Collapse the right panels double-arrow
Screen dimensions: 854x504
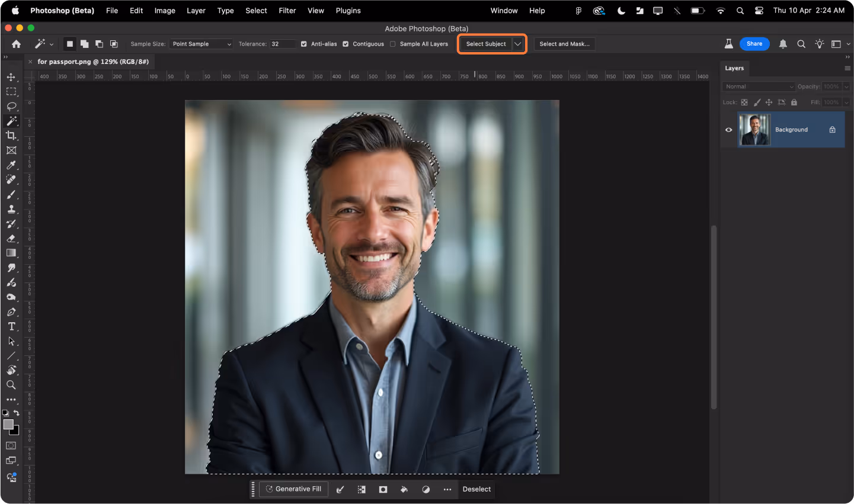point(847,57)
